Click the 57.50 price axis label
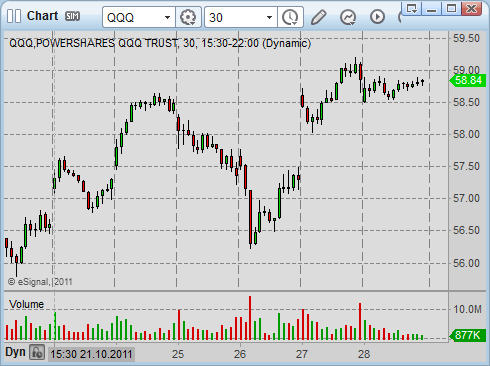Viewport: 490px width, 366px height. coord(466,166)
